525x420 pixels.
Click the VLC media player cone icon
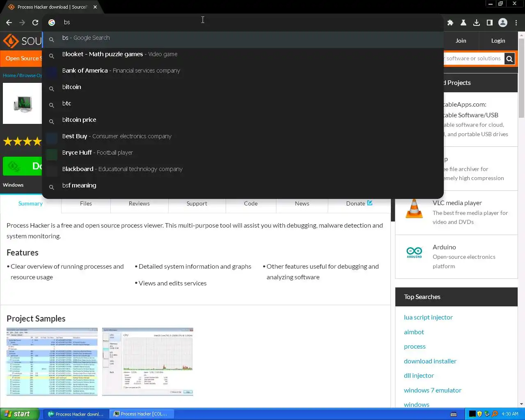[414, 208]
